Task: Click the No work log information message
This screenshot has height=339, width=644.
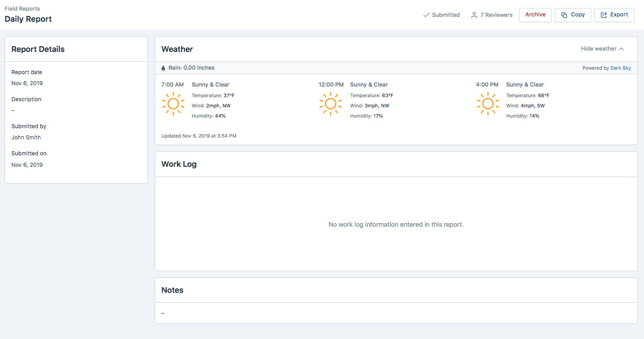Action: click(x=396, y=225)
